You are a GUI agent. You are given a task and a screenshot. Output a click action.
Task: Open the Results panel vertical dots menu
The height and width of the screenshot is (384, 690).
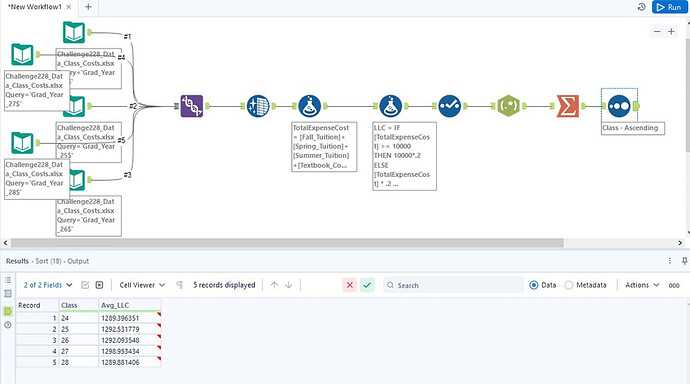coord(670,261)
